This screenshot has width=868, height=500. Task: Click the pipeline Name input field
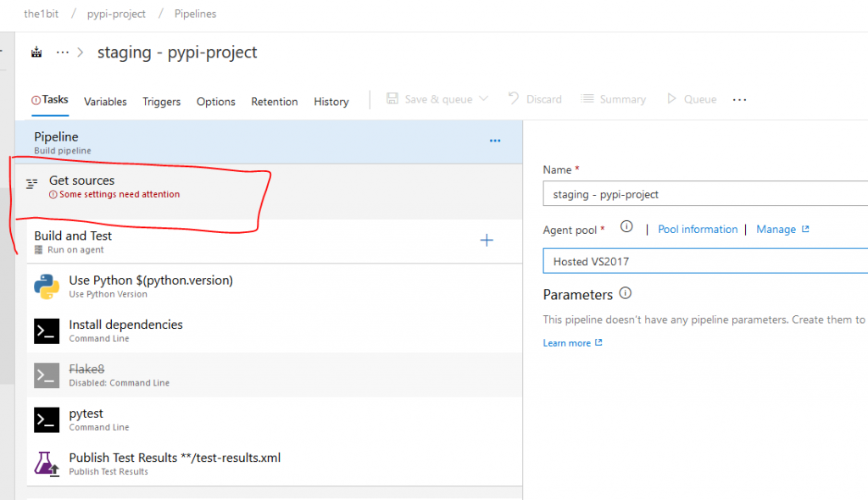pyautogui.click(x=705, y=194)
